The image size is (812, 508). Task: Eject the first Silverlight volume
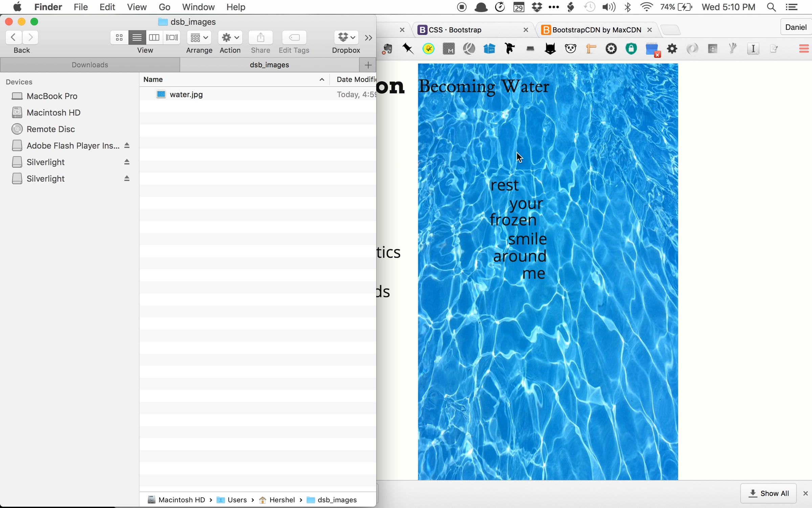127,162
